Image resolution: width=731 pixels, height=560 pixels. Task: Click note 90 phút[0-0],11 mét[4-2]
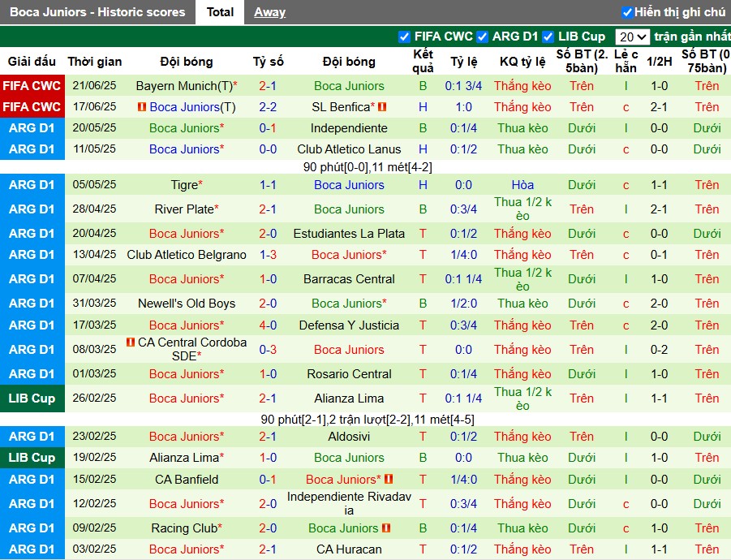coord(368,167)
